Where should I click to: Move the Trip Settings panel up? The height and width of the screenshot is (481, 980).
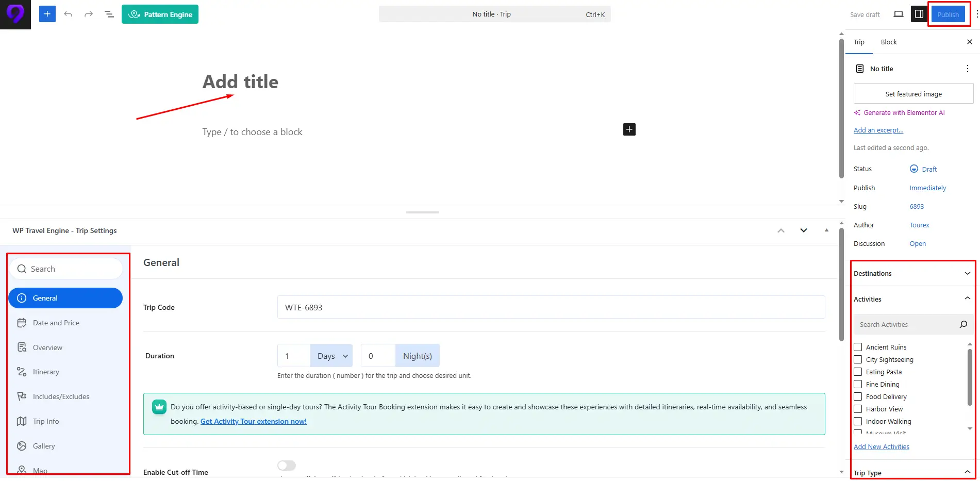tap(781, 230)
